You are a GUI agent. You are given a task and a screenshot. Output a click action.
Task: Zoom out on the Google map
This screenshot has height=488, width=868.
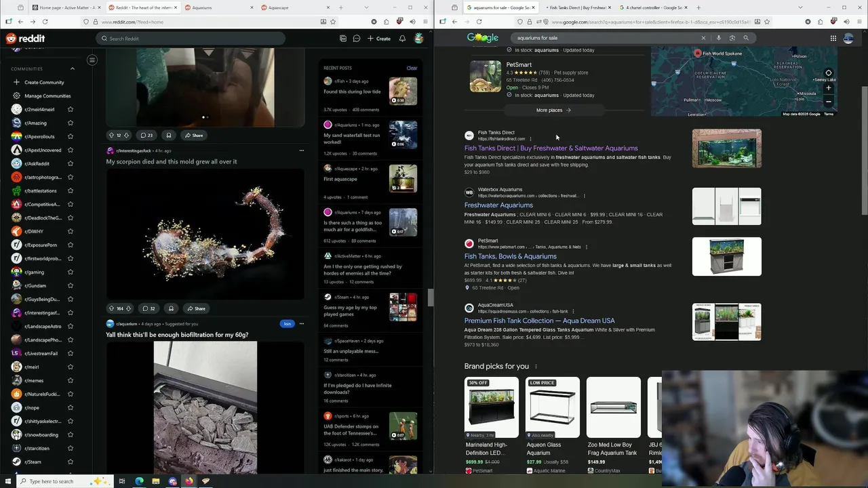click(828, 102)
